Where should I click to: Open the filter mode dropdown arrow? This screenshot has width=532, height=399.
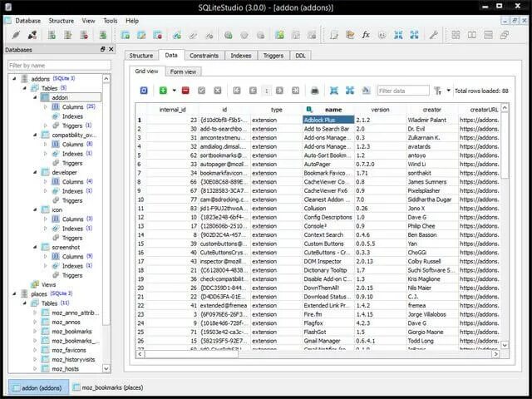(x=448, y=91)
